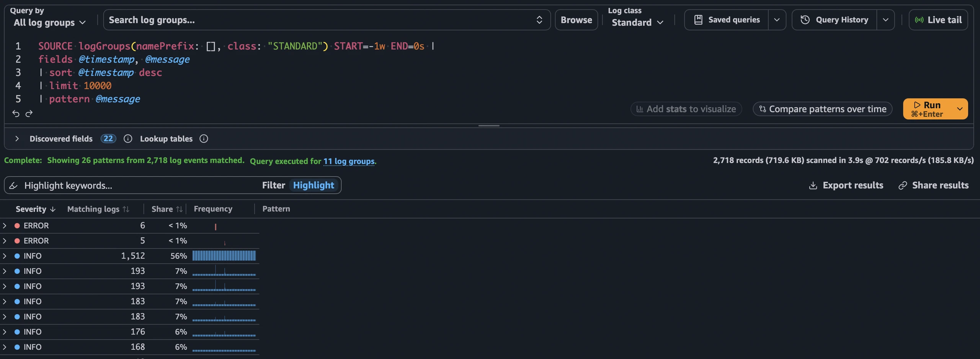Expand the ERROR row with 6 matching logs

pos(5,226)
